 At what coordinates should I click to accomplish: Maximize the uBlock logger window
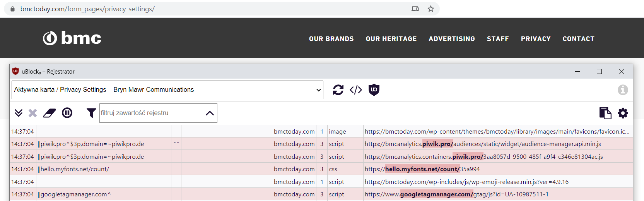599,72
